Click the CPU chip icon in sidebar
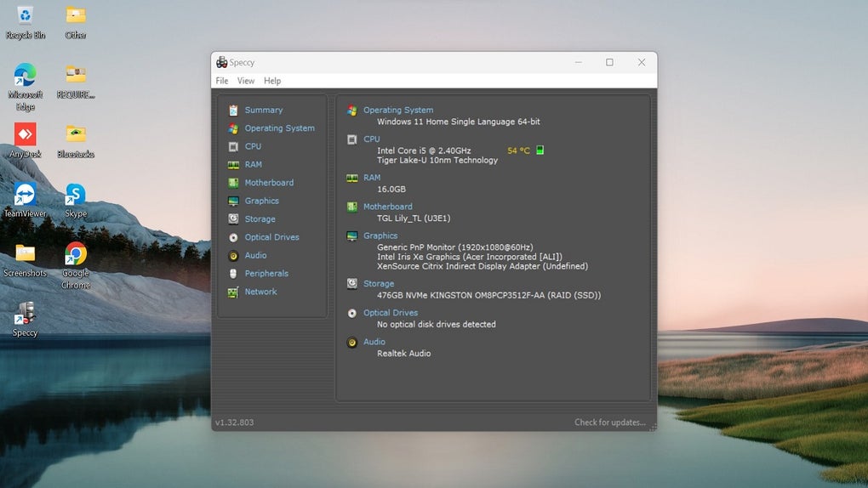This screenshot has height=488, width=868. (234, 146)
